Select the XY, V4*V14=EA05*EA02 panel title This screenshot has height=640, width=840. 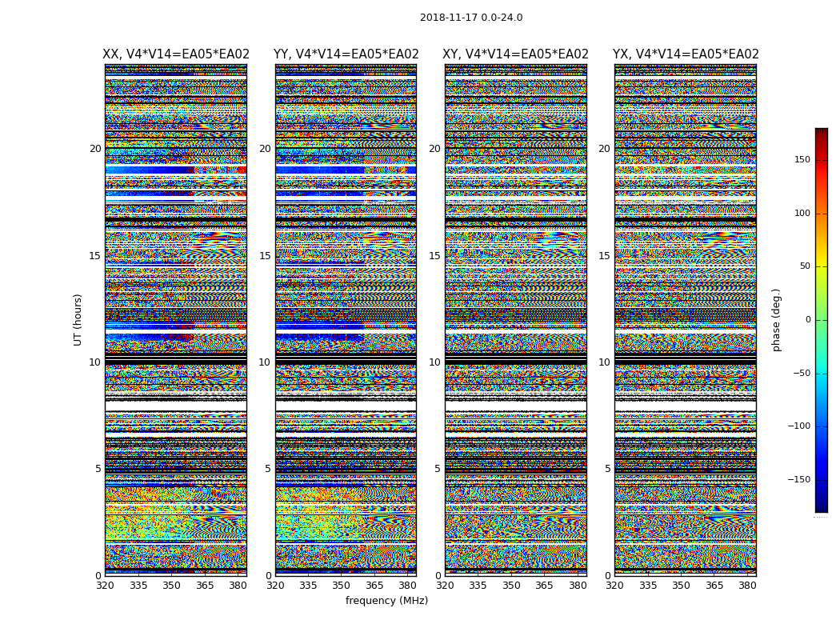click(515, 54)
